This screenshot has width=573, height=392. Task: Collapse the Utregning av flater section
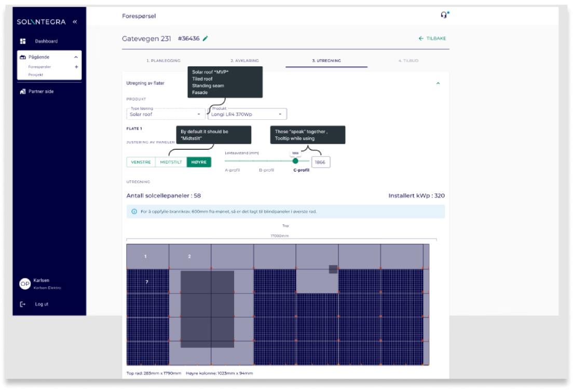tap(438, 83)
